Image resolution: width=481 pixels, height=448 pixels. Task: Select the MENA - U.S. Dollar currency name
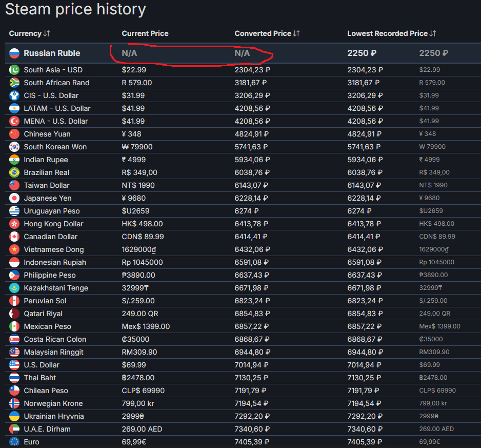point(55,121)
